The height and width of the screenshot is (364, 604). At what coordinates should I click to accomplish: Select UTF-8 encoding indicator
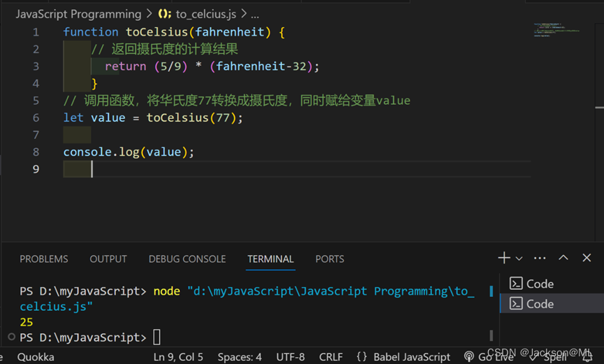(x=290, y=357)
